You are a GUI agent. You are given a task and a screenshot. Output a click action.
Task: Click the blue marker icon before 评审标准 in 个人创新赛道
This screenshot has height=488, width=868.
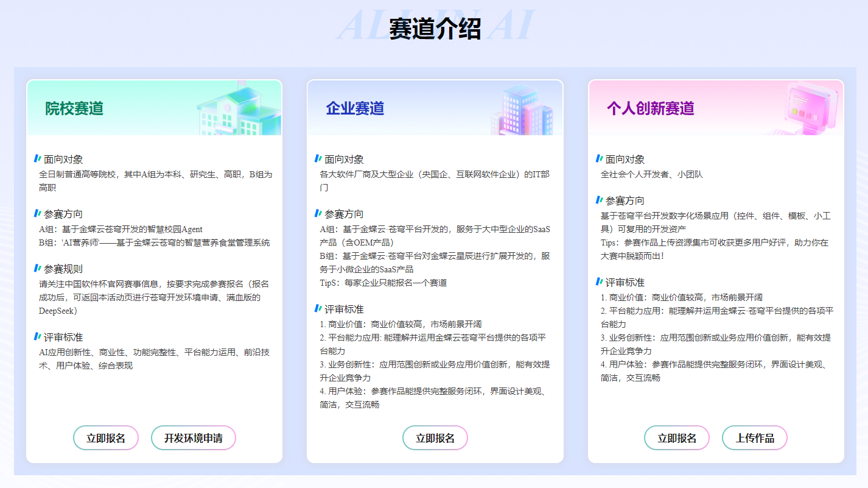click(x=598, y=282)
